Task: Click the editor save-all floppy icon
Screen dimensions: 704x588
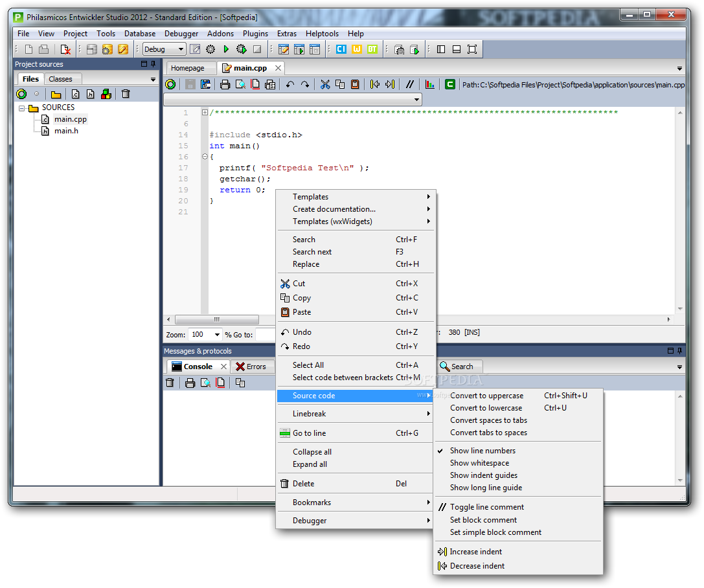Action: tap(206, 84)
